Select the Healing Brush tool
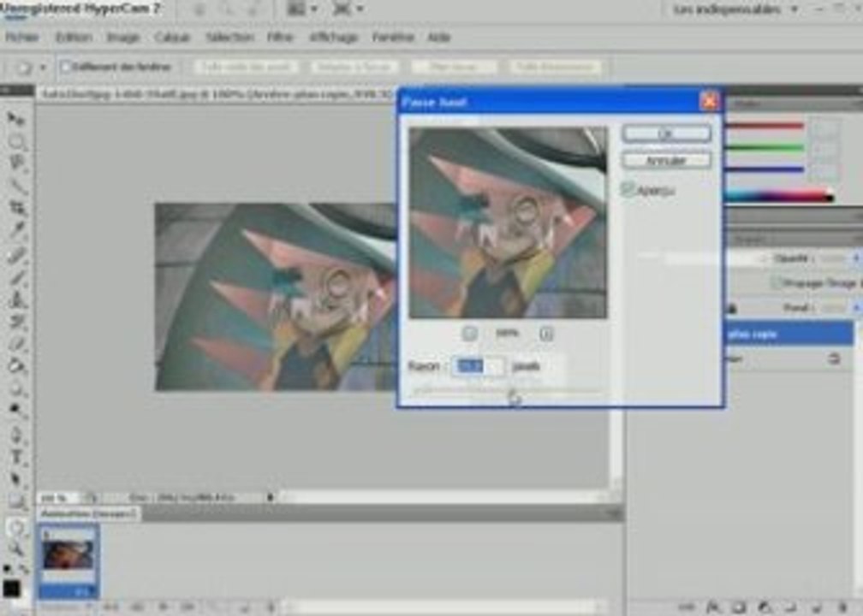This screenshot has height=616, width=863. 16,254
